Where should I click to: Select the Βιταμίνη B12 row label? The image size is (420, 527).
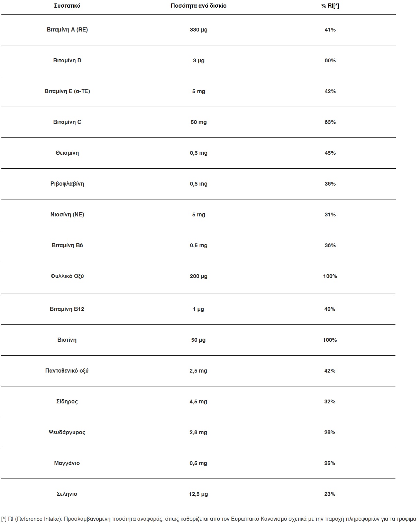(67, 309)
